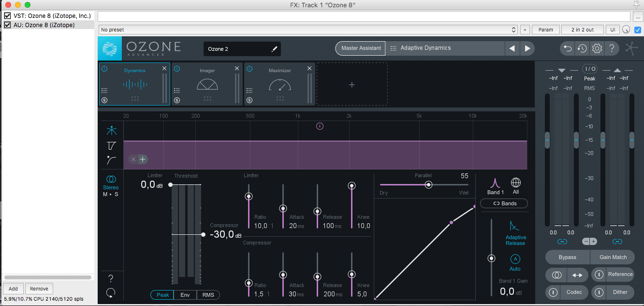Viewport: 644px width, 306px height.
Task: Select the detection filter view icon
Action: point(112,160)
